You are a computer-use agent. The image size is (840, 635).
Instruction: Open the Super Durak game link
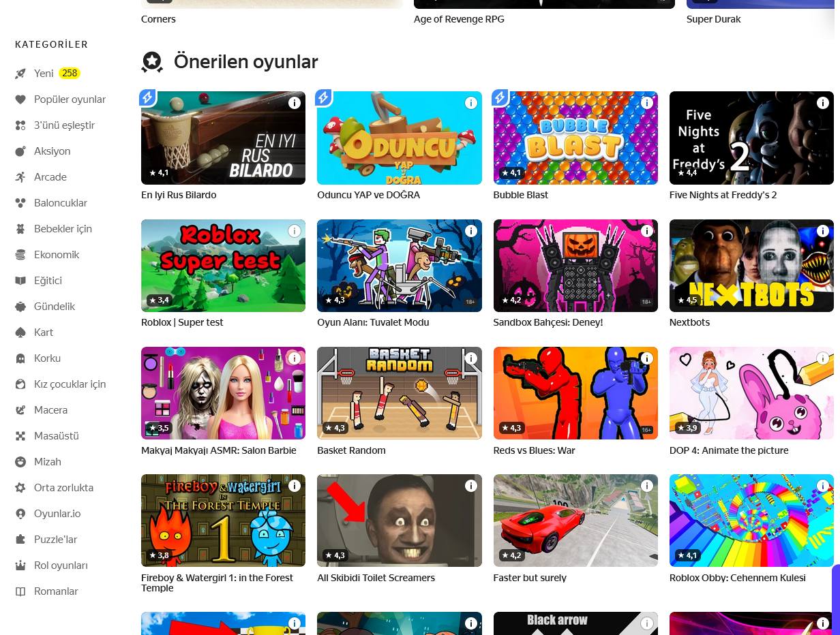pos(714,19)
